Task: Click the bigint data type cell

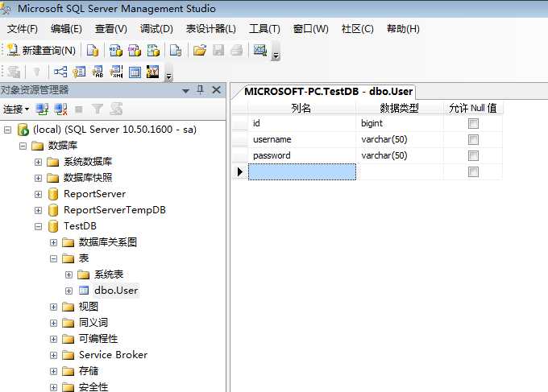Action: 400,124
